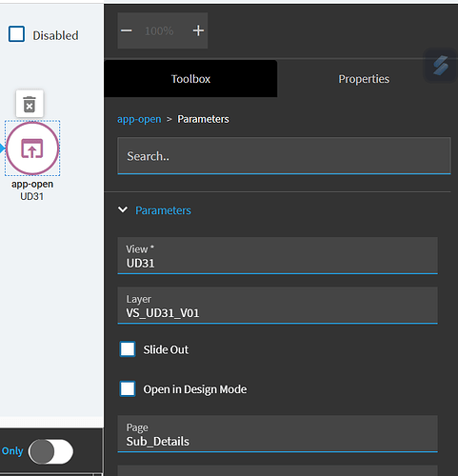Screen dimensions: 458x476
Task: Click the blue arrow connector beside app-open node
Action: point(2,149)
